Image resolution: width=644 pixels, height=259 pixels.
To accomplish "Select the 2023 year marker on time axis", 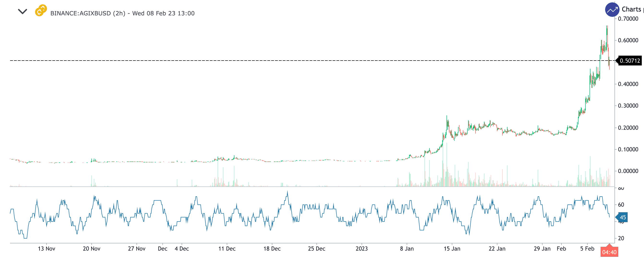I will pyautogui.click(x=362, y=248).
